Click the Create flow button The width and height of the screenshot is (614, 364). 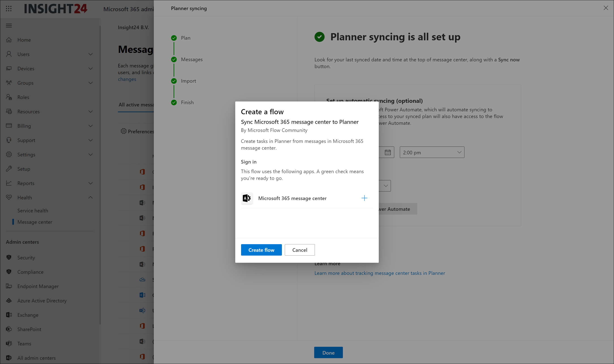click(261, 250)
